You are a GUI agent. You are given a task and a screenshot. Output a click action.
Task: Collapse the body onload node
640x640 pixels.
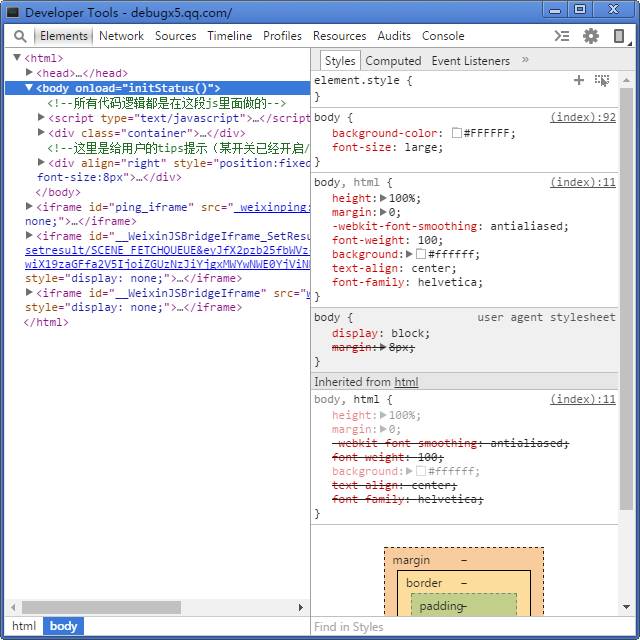(29, 88)
